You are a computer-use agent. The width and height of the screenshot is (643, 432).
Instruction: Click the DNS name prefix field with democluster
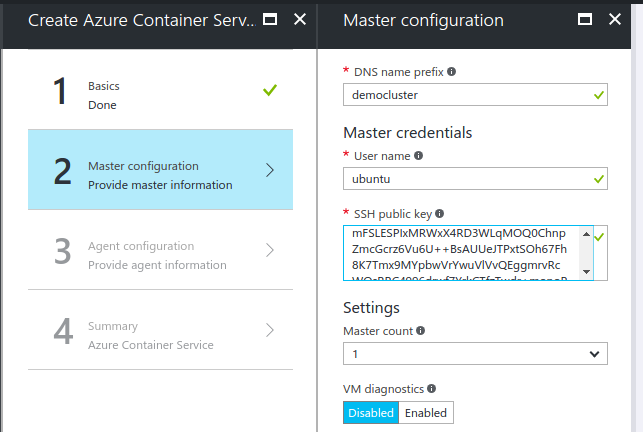point(475,95)
